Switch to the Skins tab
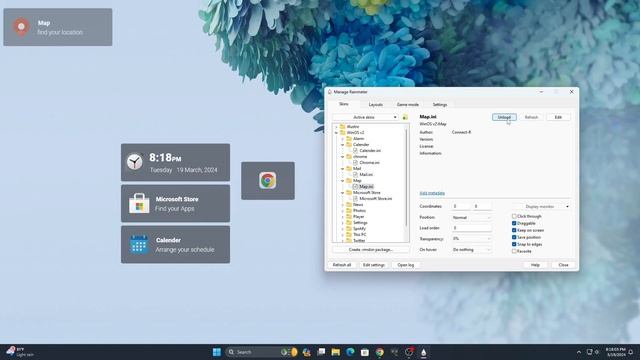Screen dimensions: 640x360 [344, 104]
